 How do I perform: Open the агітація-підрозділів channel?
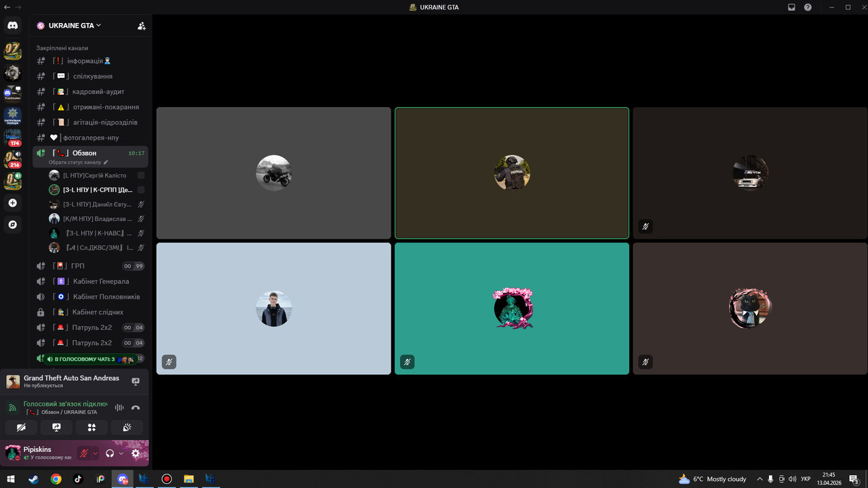click(x=90, y=123)
